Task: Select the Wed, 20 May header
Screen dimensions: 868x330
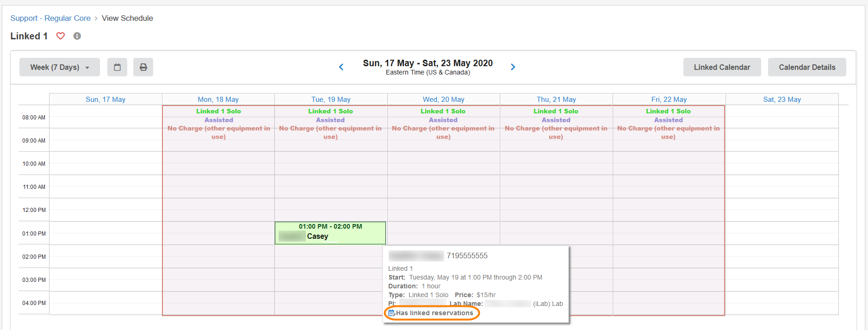Action: click(x=443, y=100)
